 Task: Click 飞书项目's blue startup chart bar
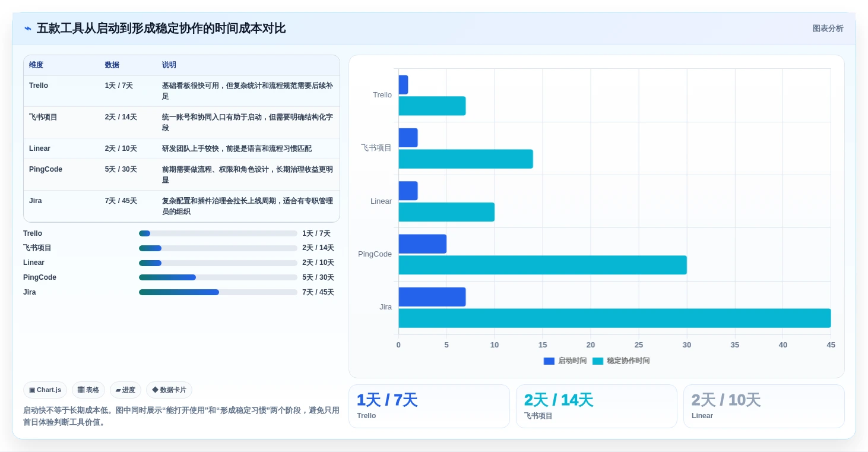(408, 138)
